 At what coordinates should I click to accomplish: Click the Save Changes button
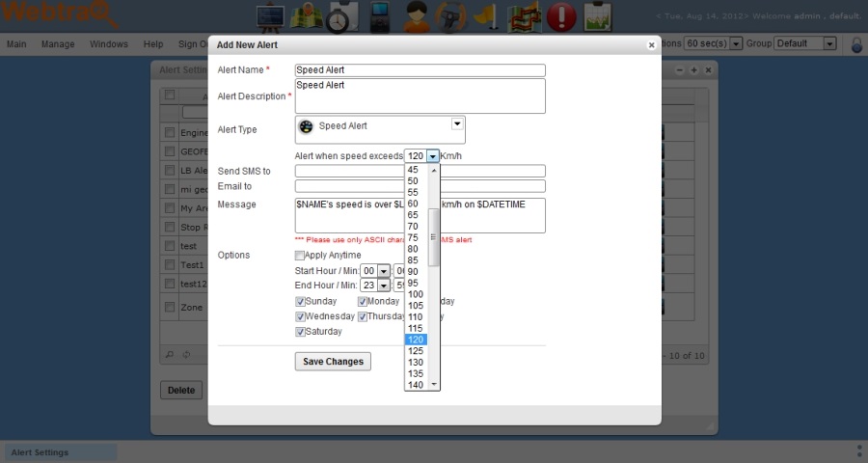(x=333, y=362)
